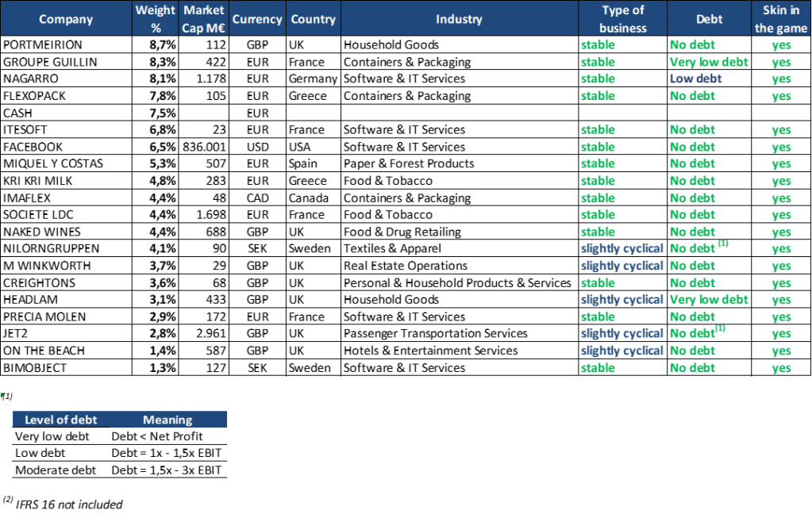812x514 pixels.
Task: Click the 'IFRS 16 not included' footnote
Action: click(x=68, y=504)
